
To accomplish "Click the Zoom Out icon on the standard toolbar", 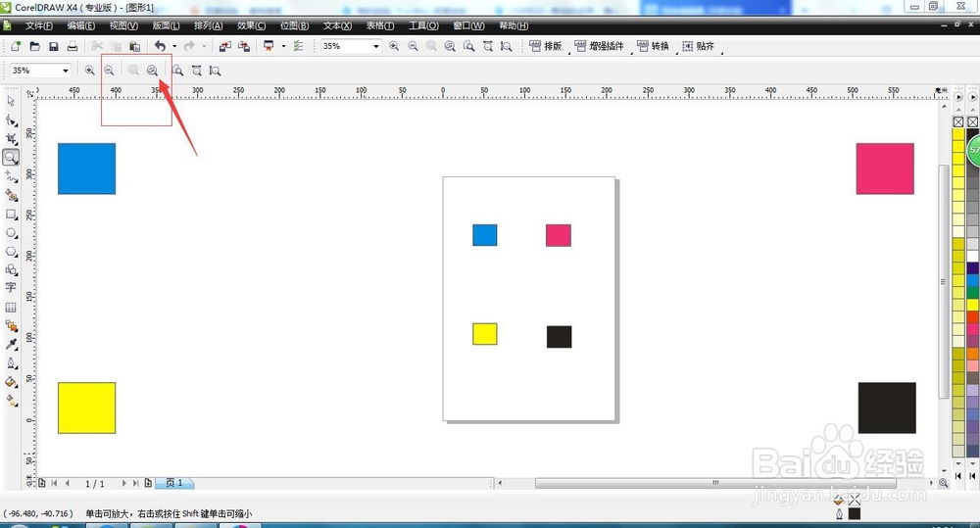I will pos(413,46).
